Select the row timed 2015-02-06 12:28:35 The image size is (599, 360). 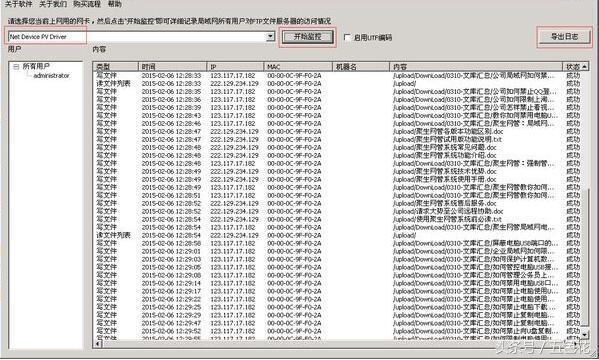(337, 92)
